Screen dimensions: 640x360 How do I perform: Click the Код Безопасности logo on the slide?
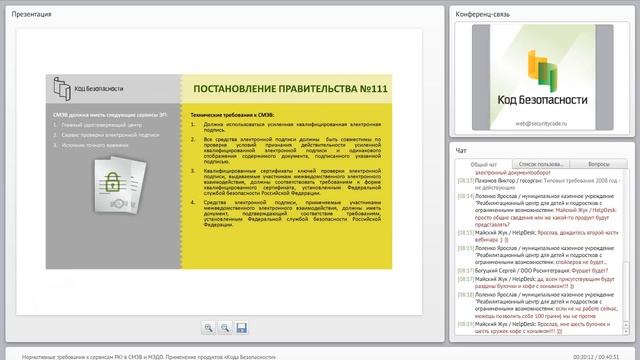[x=88, y=89]
